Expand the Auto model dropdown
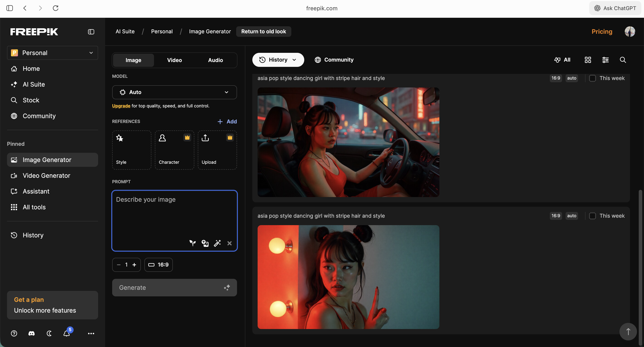This screenshot has width=644, height=347. [x=174, y=92]
